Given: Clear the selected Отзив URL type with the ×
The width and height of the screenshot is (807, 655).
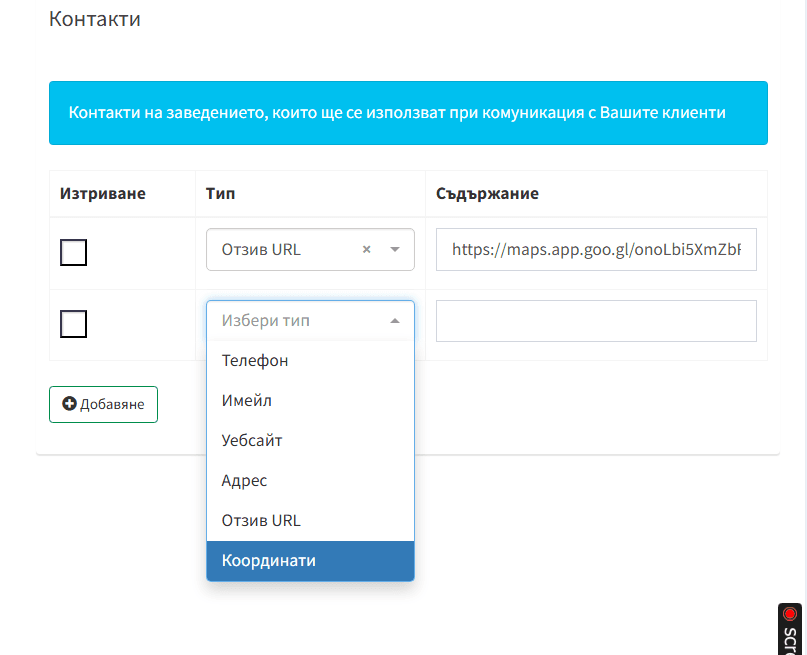Looking at the screenshot, I should (366, 250).
